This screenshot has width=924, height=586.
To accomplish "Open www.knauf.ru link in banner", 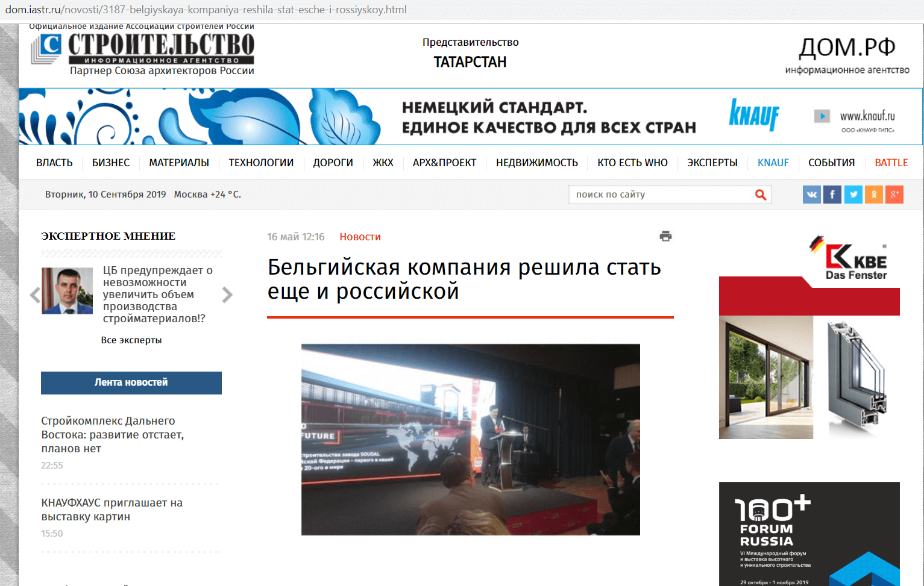I will (x=867, y=116).
